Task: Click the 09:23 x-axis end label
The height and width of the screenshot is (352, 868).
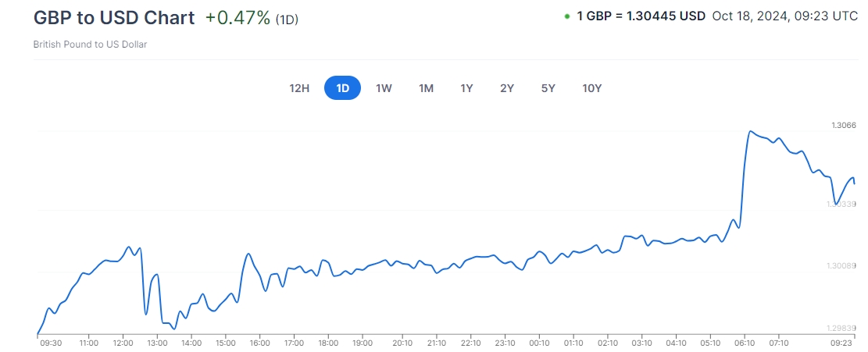Action: click(841, 343)
